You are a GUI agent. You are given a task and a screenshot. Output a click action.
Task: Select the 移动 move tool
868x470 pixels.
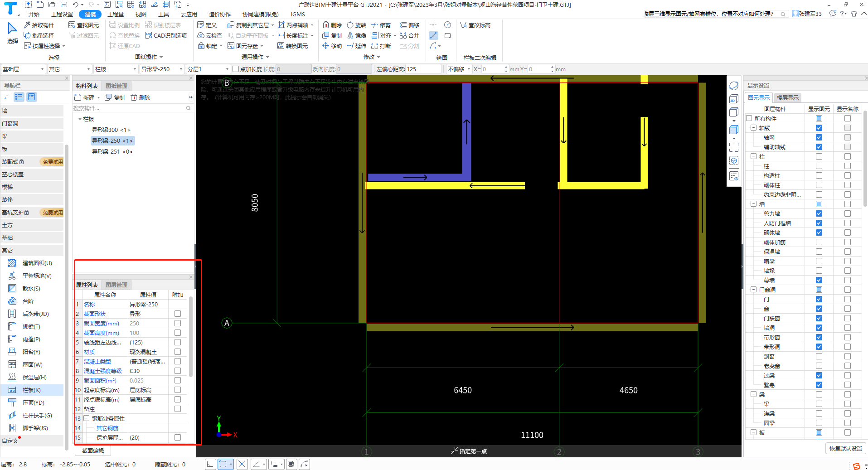click(332, 46)
